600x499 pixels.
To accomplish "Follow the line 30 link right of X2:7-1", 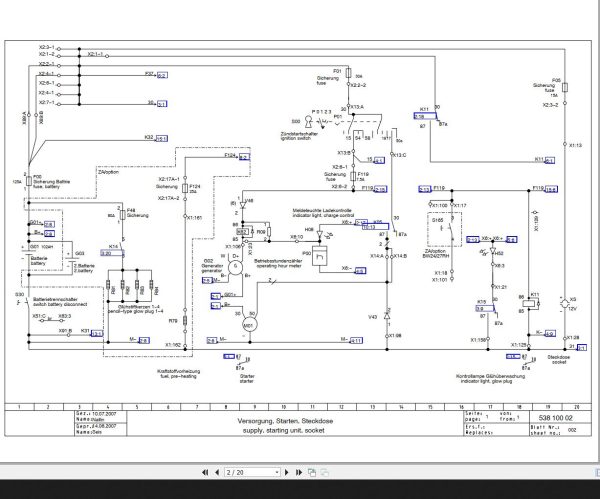I will pos(162,104).
